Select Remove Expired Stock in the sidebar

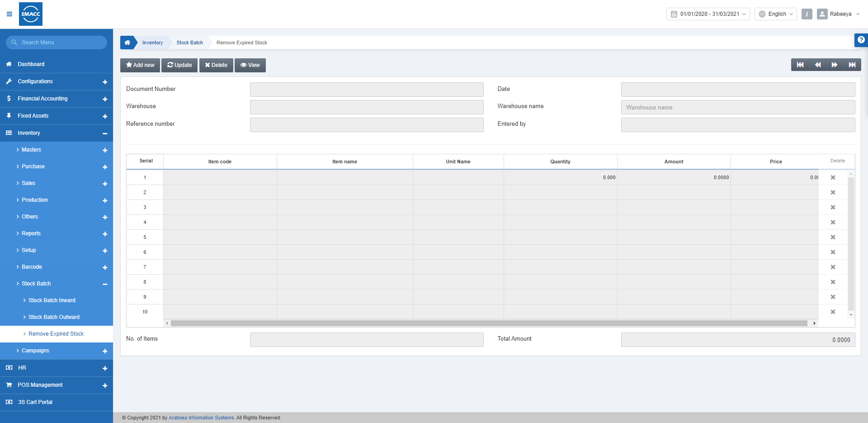pyautogui.click(x=56, y=333)
